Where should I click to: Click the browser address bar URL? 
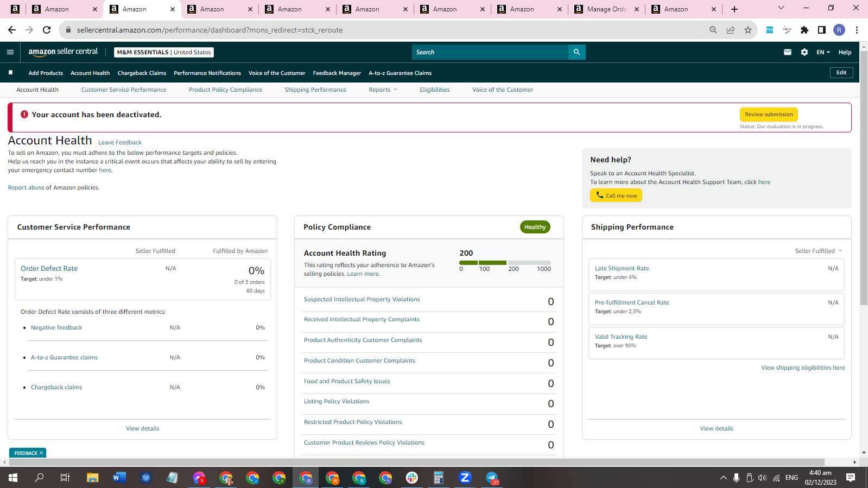210,30
